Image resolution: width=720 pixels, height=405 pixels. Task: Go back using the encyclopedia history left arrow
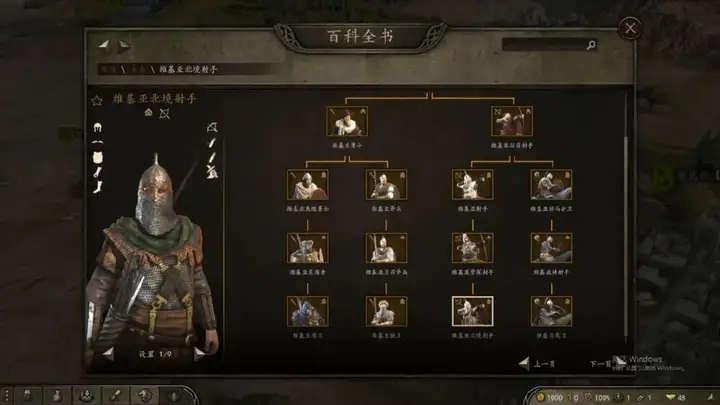(x=105, y=45)
